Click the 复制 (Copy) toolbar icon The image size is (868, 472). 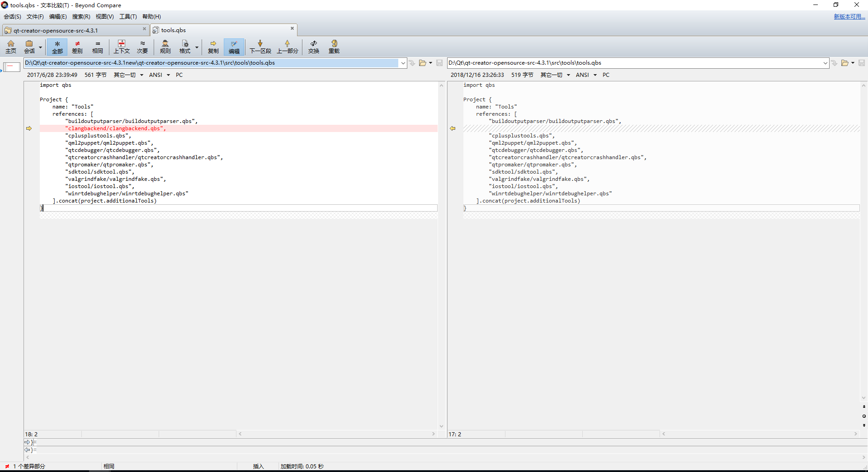213,47
